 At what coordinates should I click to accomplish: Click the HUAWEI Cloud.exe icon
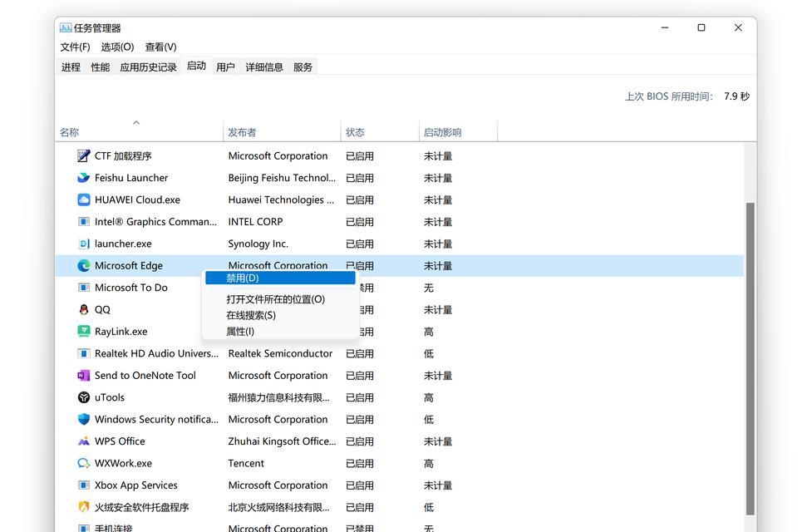coord(83,199)
